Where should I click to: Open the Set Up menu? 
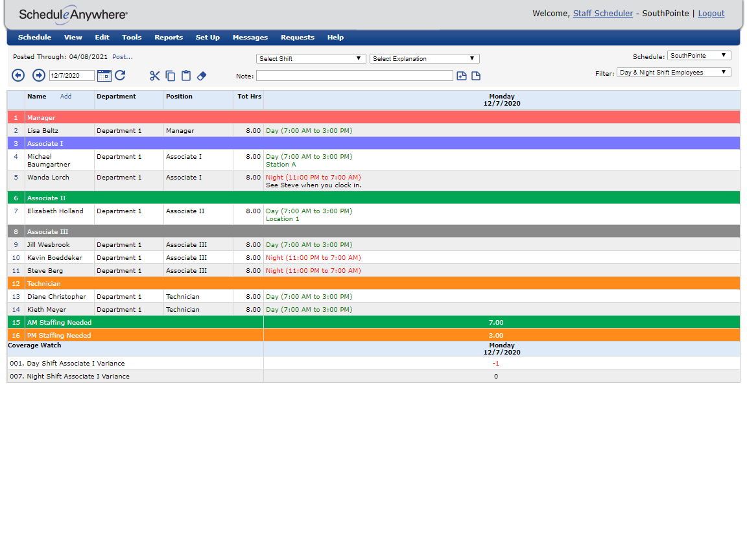(207, 37)
